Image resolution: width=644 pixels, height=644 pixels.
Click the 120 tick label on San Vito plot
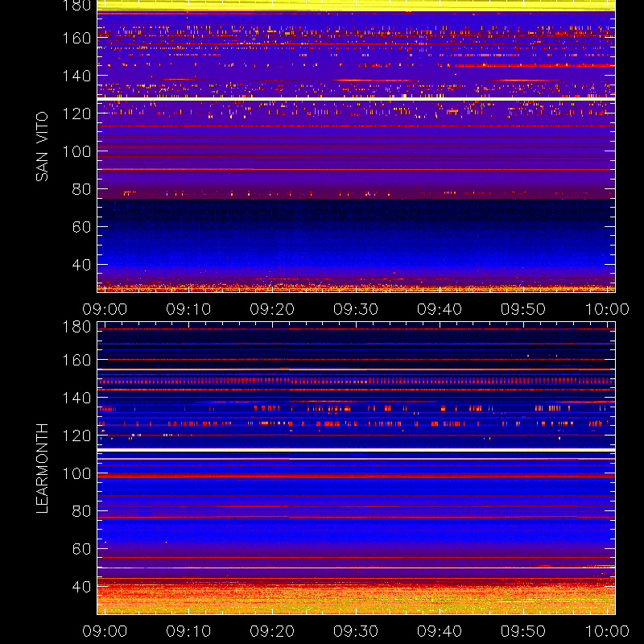76,114
